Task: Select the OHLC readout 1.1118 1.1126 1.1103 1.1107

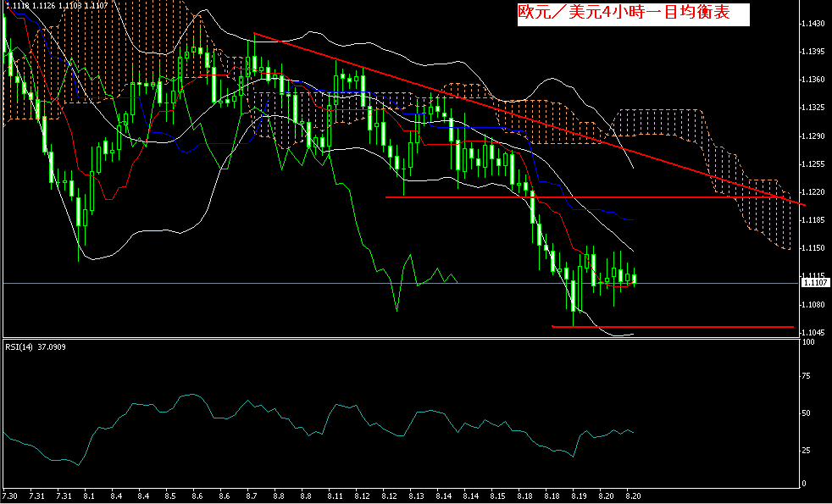Action: coord(55,5)
